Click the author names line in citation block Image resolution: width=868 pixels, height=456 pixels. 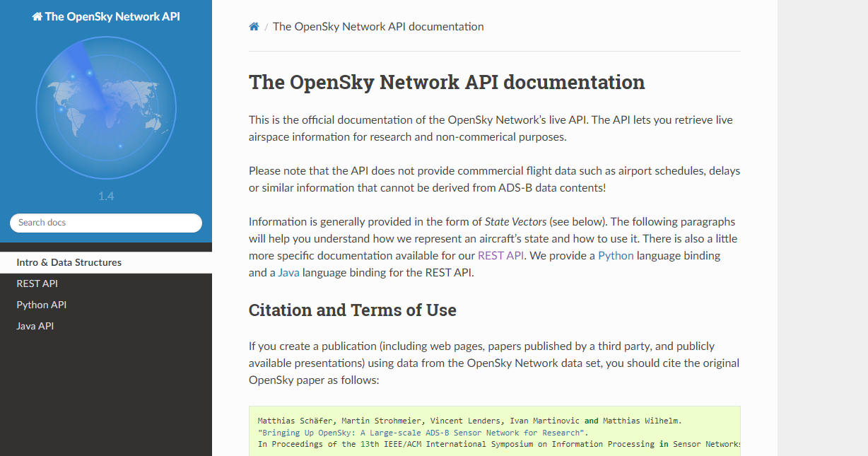click(469, 421)
